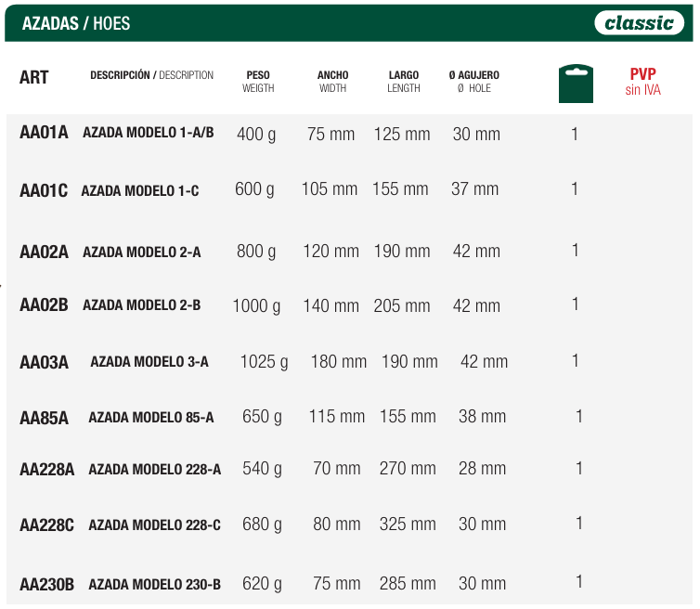Click the LARGO LENGTH column header
This screenshot has width=700, height=609.
click(x=404, y=82)
